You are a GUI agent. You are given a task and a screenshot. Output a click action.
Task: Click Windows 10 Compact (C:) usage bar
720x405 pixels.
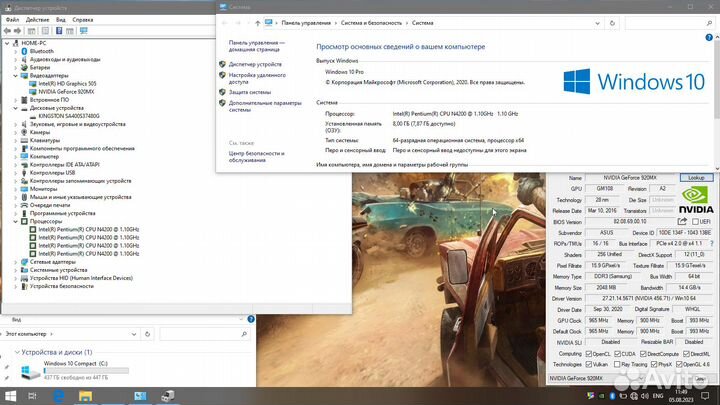click(x=86, y=371)
